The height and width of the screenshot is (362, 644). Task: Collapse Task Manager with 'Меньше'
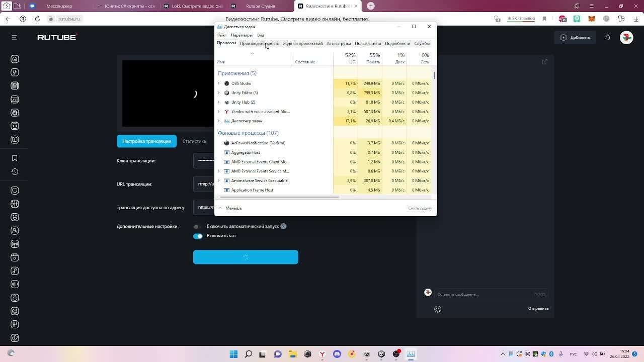[230, 208]
